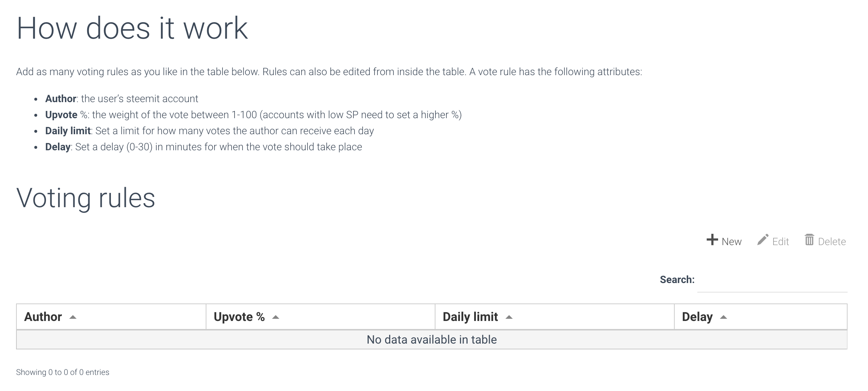This screenshot has width=868, height=391.
Task: Click the sort arrow beside Upvote %
Action: (x=276, y=317)
